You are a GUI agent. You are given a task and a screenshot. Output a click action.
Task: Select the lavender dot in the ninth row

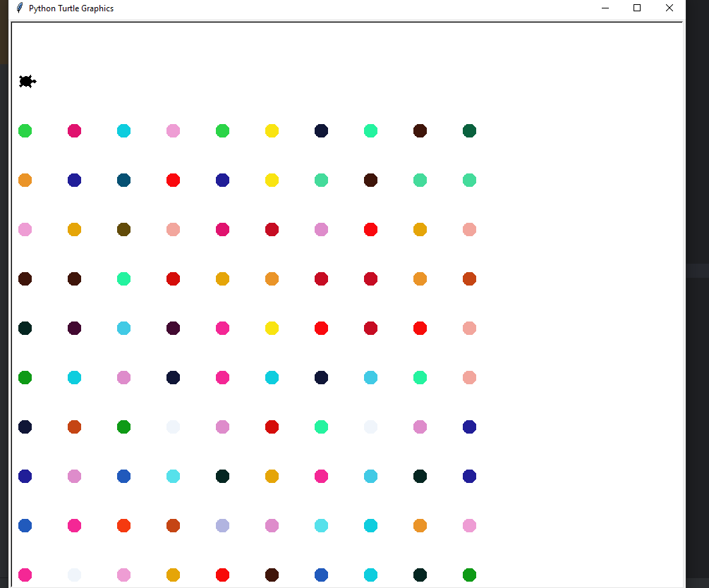point(222,525)
